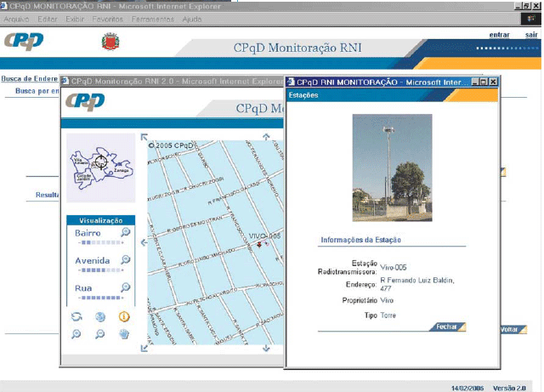Click the Rua zoom magnifier icon
544x392 pixels.
[x=126, y=287]
